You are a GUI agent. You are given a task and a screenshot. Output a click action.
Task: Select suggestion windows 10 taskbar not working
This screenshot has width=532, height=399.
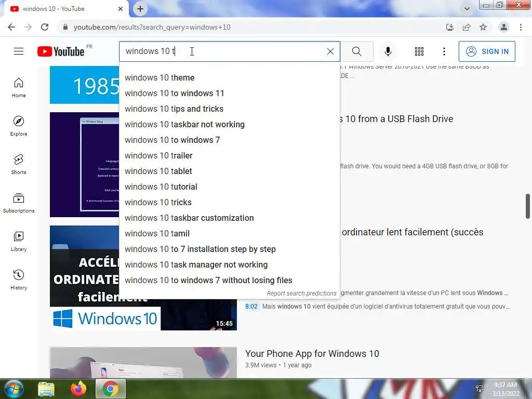(x=229, y=125)
